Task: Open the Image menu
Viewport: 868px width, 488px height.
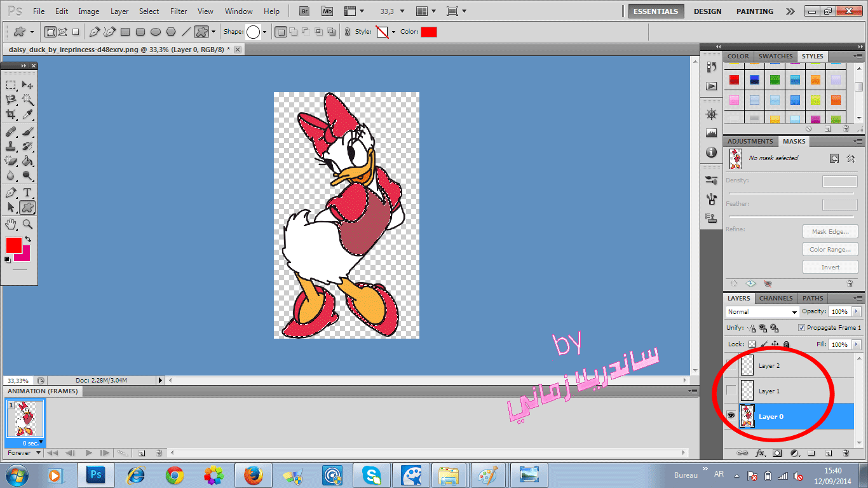Action: (89, 11)
